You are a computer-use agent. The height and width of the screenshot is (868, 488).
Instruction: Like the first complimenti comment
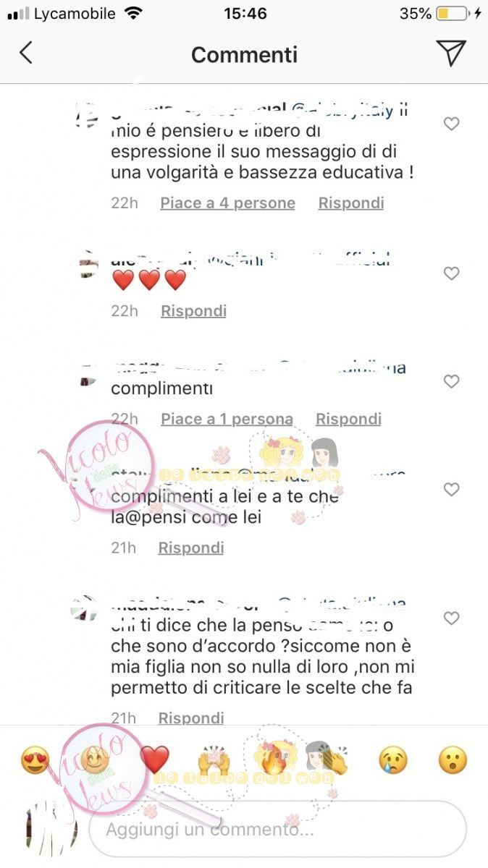click(x=452, y=381)
